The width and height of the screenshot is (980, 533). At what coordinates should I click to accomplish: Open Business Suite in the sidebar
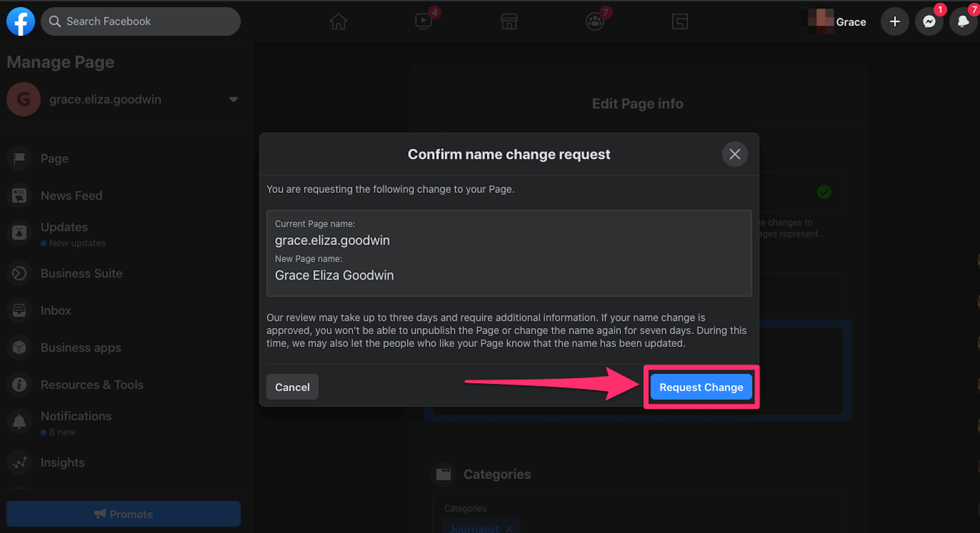click(123, 273)
